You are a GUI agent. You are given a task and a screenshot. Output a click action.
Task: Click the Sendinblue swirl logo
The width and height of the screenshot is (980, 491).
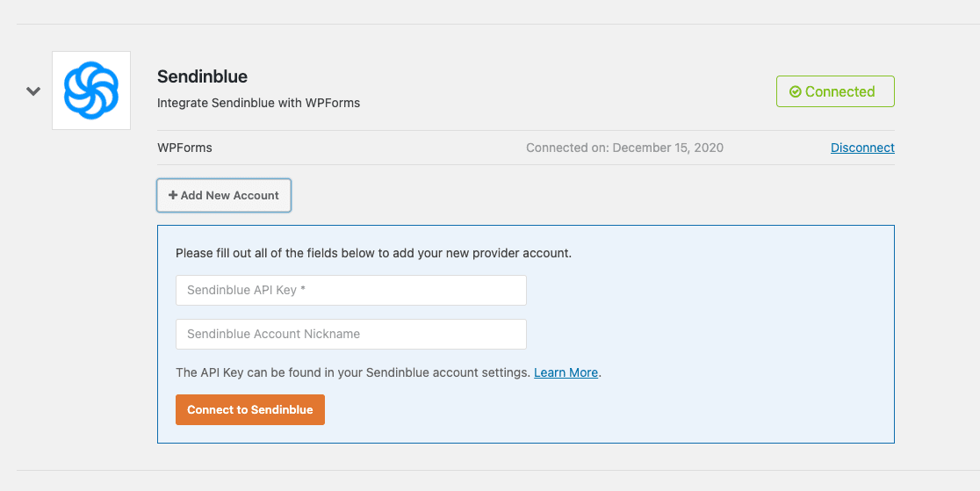(x=91, y=90)
